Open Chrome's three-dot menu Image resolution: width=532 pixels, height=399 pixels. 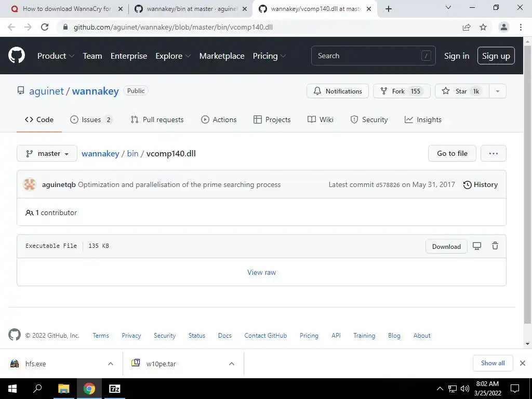[x=521, y=27]
